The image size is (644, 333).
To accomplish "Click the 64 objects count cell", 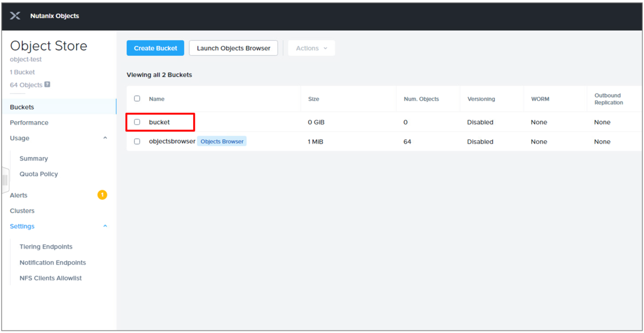I will 407,142.
